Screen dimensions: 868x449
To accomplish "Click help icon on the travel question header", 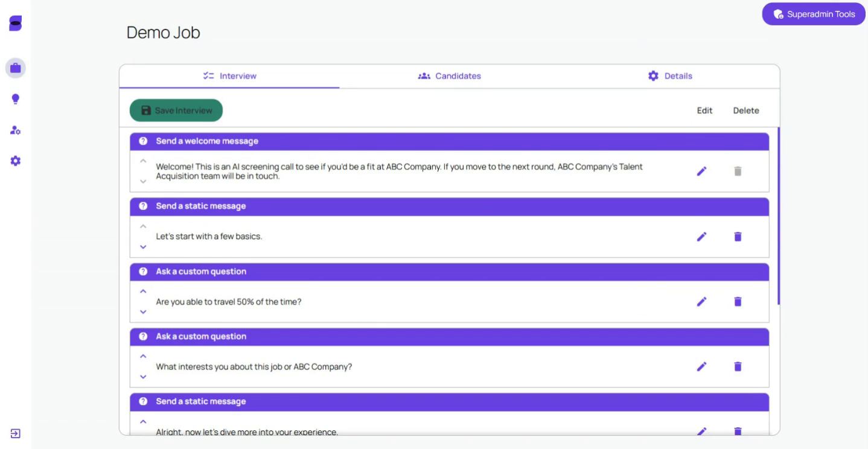I will click(143, 272).
